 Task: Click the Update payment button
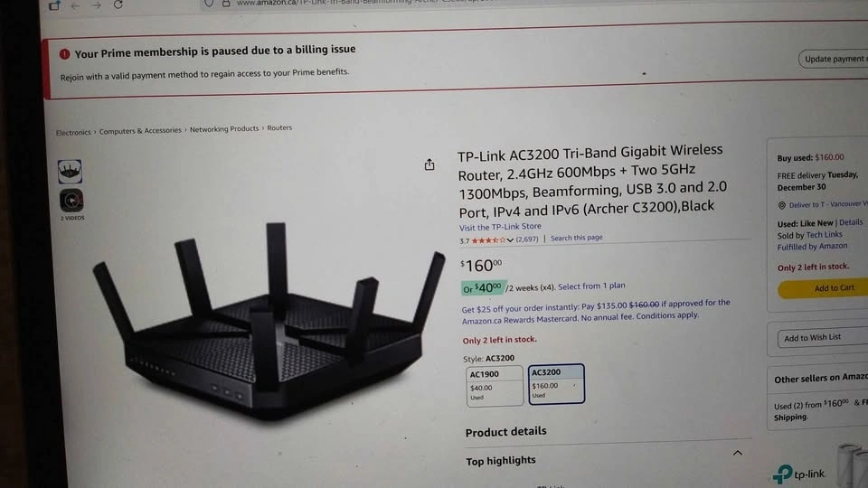pos(833,59)
